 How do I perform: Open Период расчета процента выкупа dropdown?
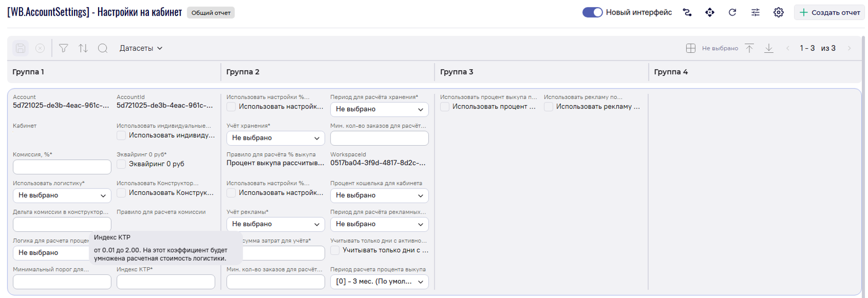(379, 282)
